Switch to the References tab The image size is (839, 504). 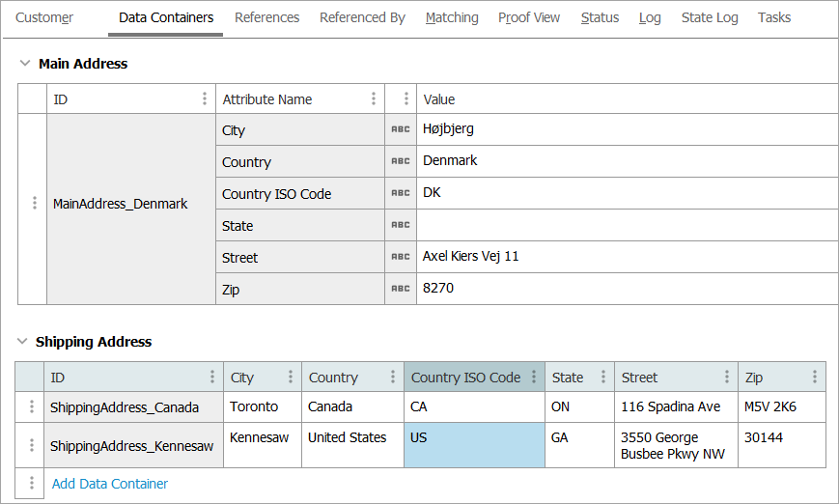pyautogui.click(x=267, y=17)
